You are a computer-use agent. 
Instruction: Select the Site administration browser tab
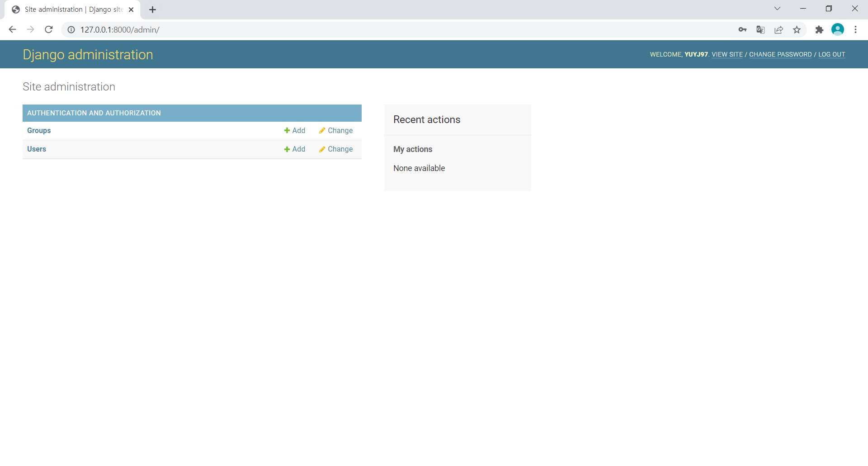coord(72,10)
